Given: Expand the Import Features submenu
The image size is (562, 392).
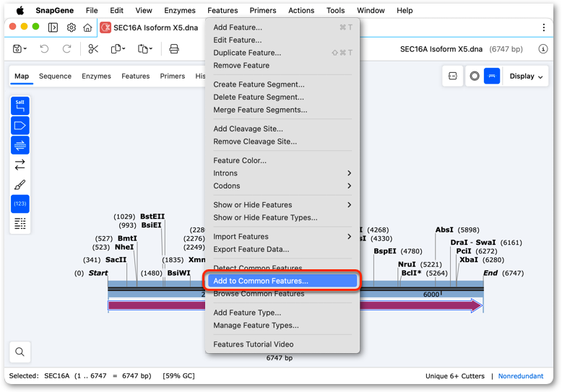Looking at the screenshot, I should click(282, 237).
